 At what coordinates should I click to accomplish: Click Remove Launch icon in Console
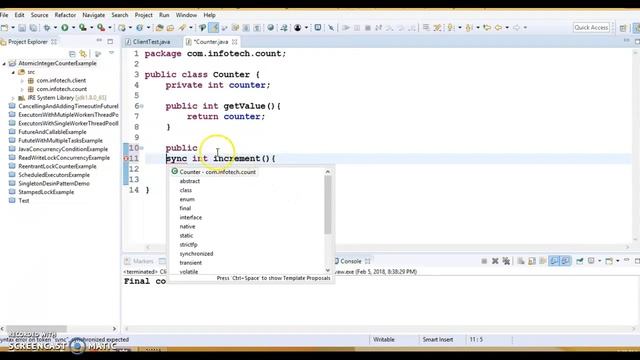tap(495, 261)
